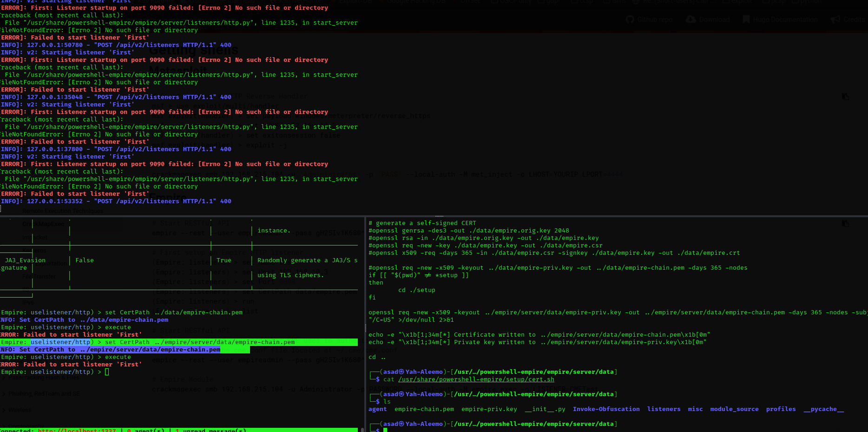
Task: Copy the Metasploit handler code block in browser
Action: [845, 96]
